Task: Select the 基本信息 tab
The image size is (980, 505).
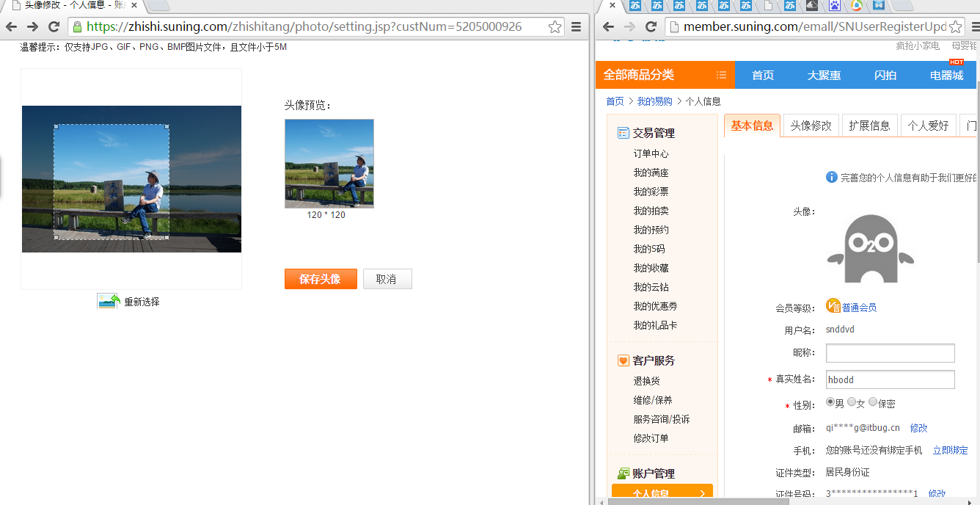Action: pos(752,126)
